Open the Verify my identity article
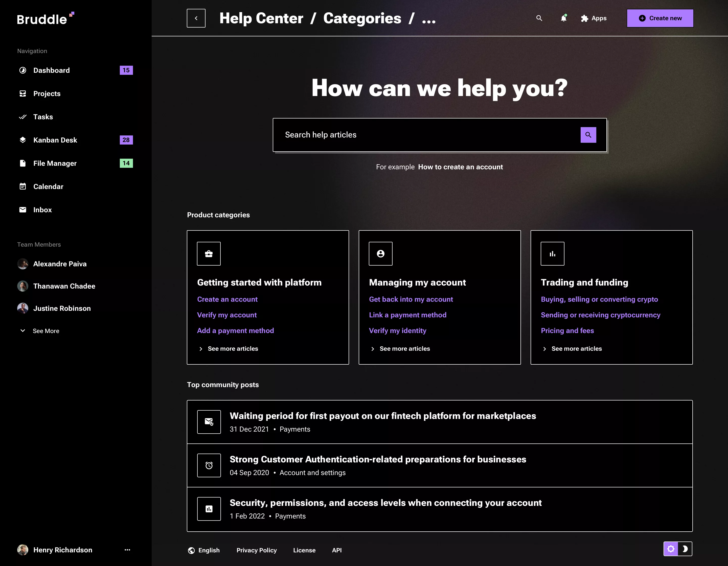 tap(397, 331)
